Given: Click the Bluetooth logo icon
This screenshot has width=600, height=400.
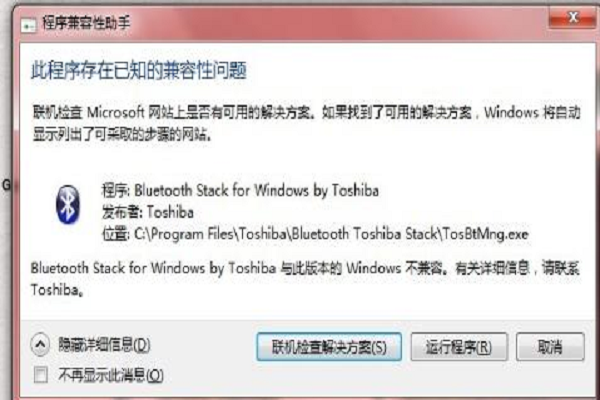Looking at the screenshot, I should pyautogui.click(x=68, y=204).
